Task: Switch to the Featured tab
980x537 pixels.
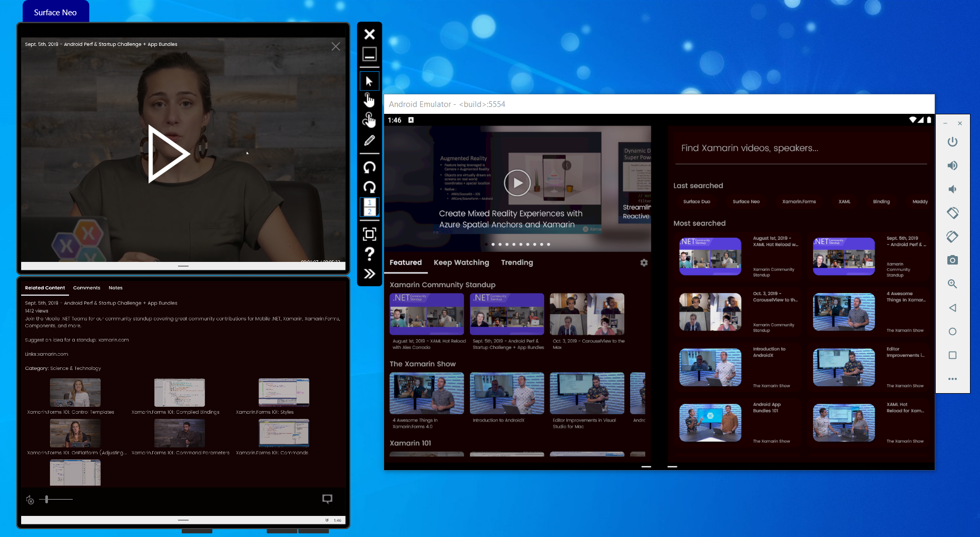Action: pyautogui.click(x=406, y=262)
